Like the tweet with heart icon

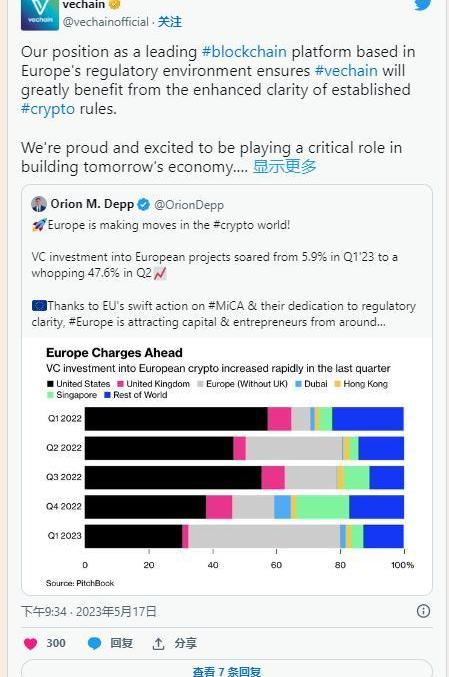(x=30, y=643)
